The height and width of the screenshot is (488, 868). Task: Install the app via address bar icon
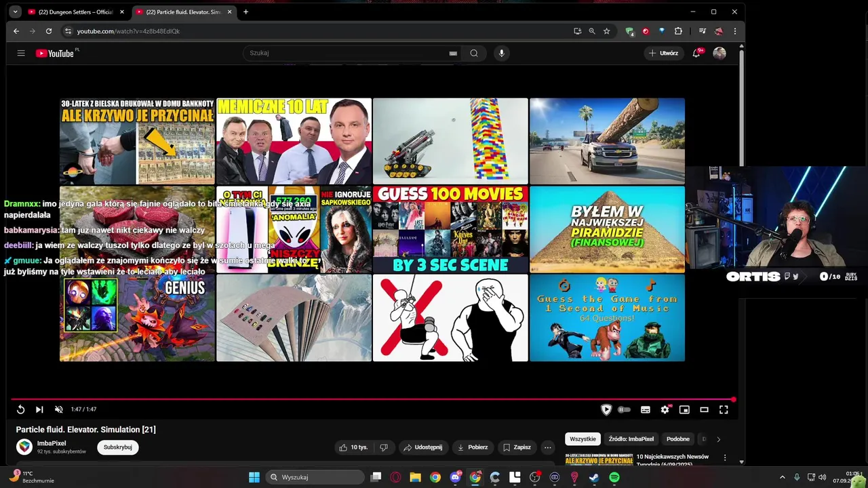point(577,31)
